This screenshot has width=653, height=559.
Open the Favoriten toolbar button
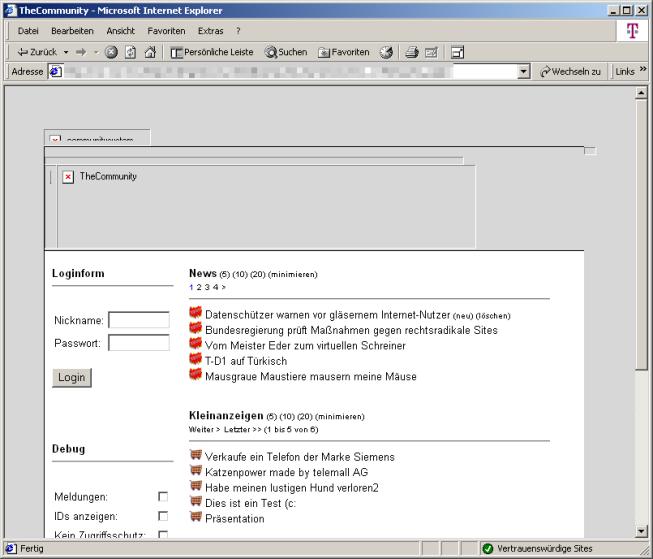tap(344, 52)
